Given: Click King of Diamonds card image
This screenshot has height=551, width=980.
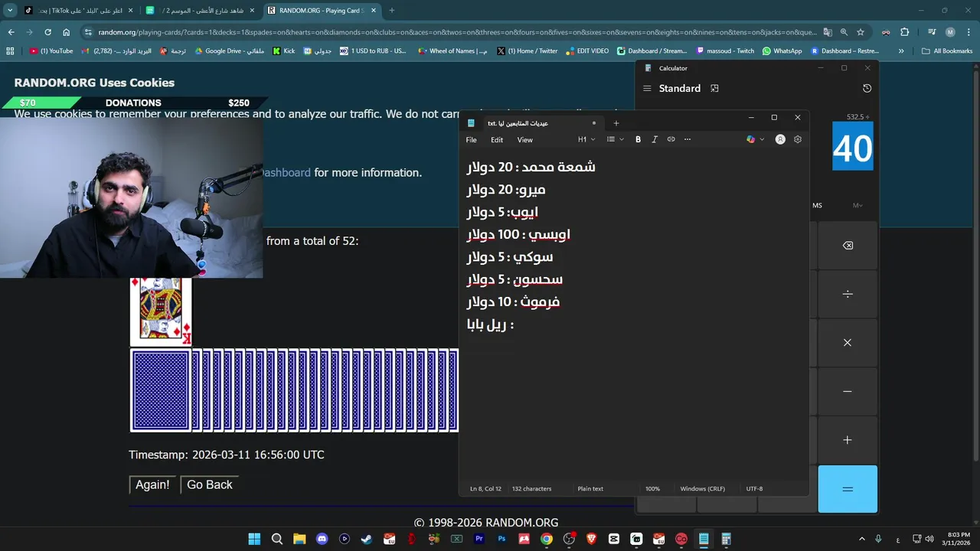Looking at the screenshot, I should (x=161, y=311).
